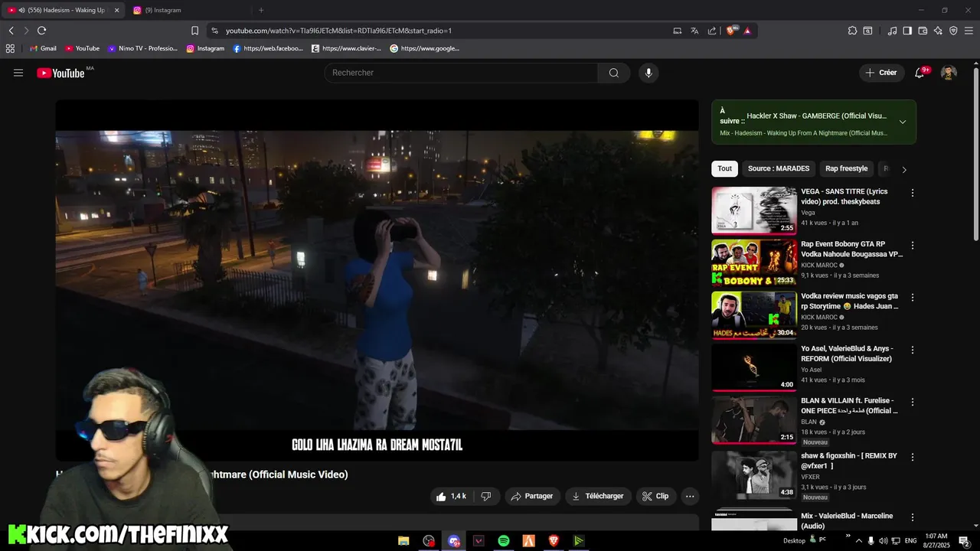Click the ENG language indicator
Screen dimensions: 980x551
(911, 541)
